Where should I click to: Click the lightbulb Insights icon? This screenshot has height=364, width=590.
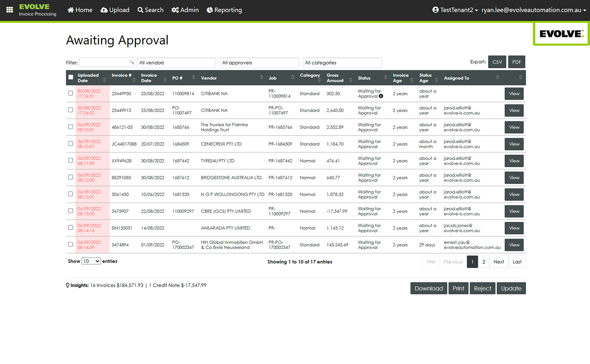(x=67, y=285)
